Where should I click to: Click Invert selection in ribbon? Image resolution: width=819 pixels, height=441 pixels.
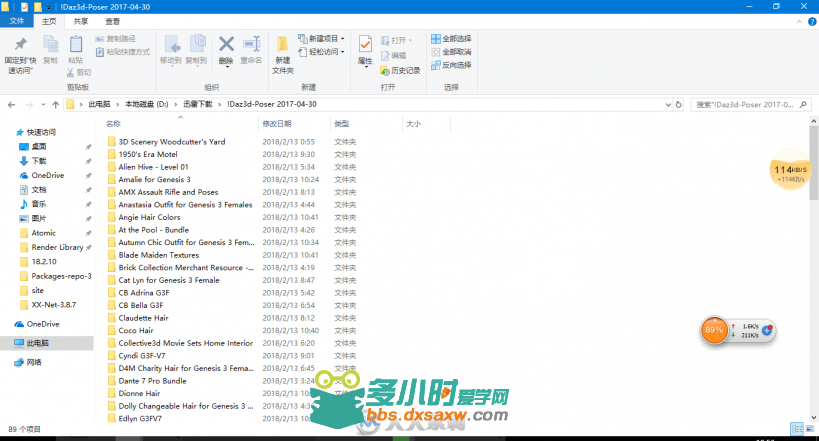tap(451, 65)
